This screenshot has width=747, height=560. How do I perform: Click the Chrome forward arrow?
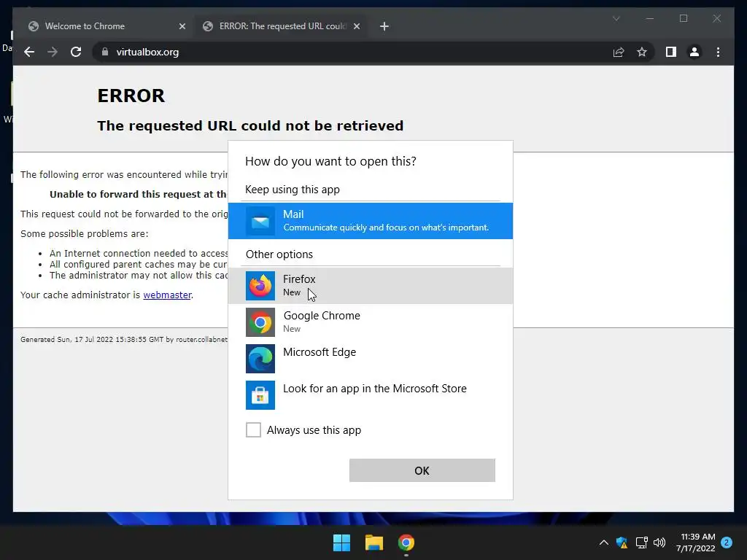tap(53, 52)
